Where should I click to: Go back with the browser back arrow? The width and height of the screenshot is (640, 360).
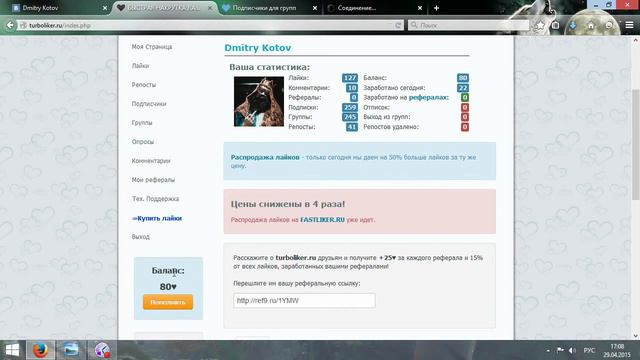[x=10, y=25]
